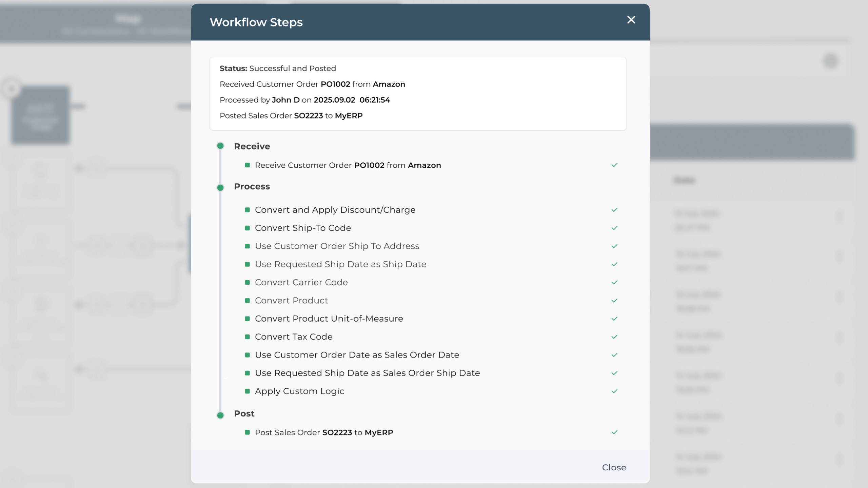Image resolution: width=868 pixels, height=488 pixels.
Task: Click checkmark for Convert Product Unit-of-Measure
Action: (614, 319)
